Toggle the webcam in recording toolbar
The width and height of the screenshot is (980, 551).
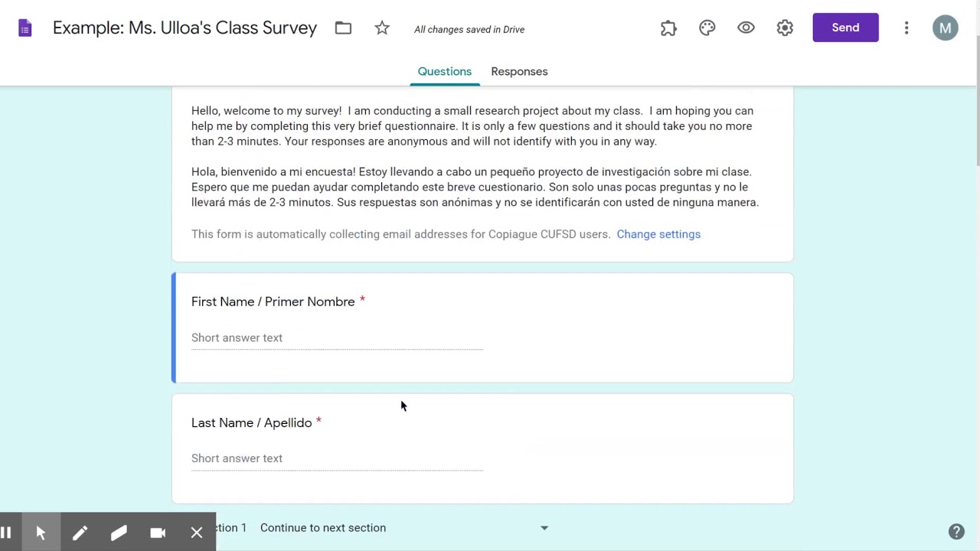(x=158, y=533)
